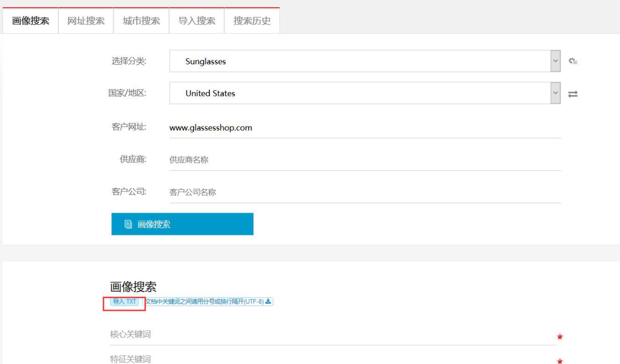Click the 客户公司名称 input field

[364, 192]
